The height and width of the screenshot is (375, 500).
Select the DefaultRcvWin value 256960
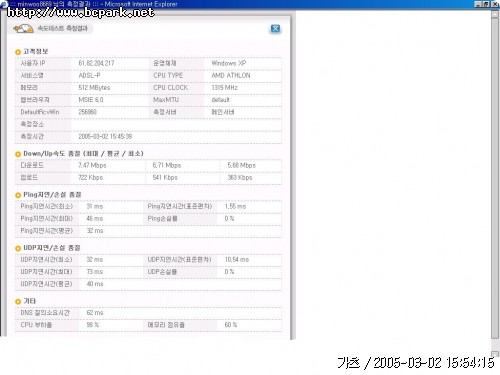[x=87, y=112]
